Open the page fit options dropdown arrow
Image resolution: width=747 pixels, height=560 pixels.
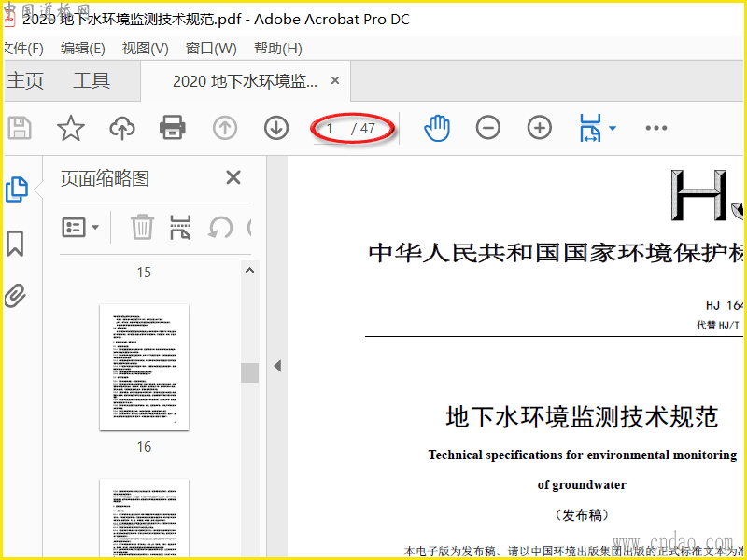click(613, 128)
